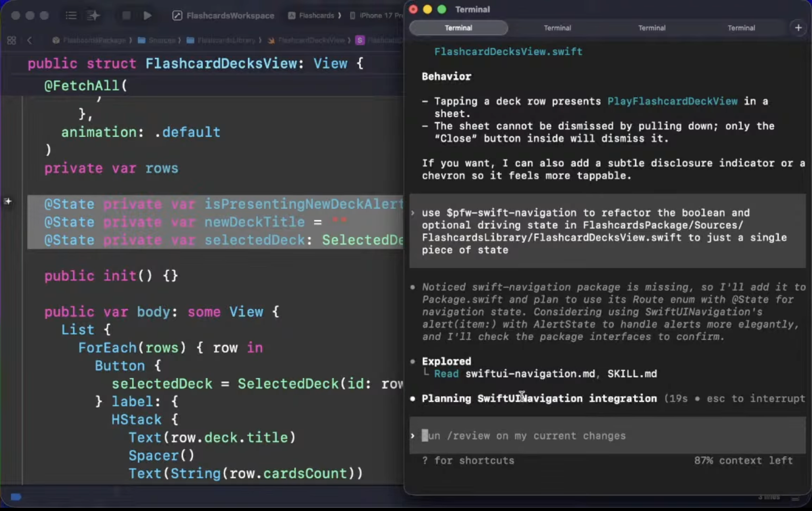Viewport: 812px width, 511px height.
Task: Click FlashcardDecksView.swift file name in terminal
Action: pos(508,52)
